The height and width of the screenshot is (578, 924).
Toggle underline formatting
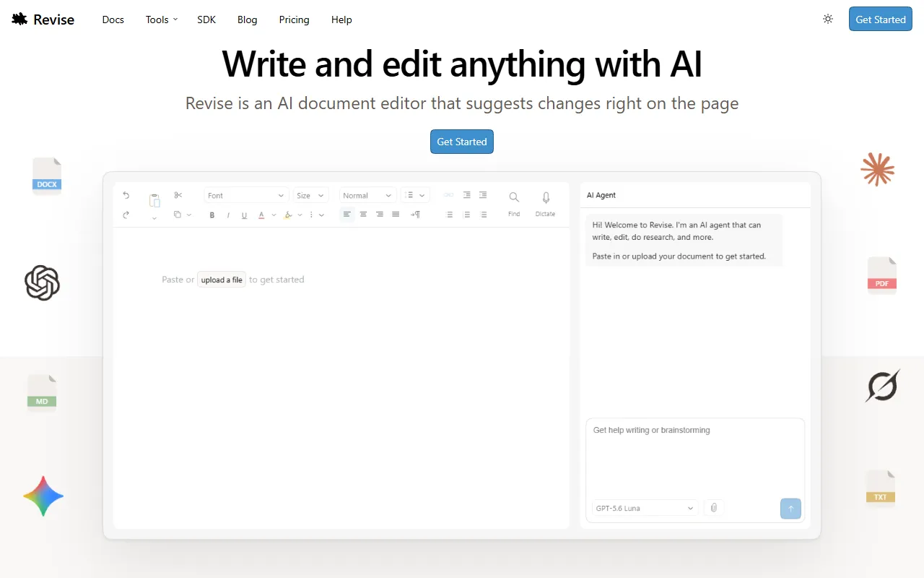pyautogui.click(x=244, y=215)
